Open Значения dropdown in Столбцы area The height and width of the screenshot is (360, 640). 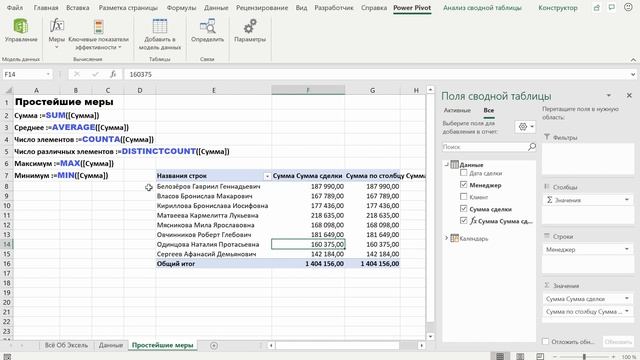pos(627,200)
